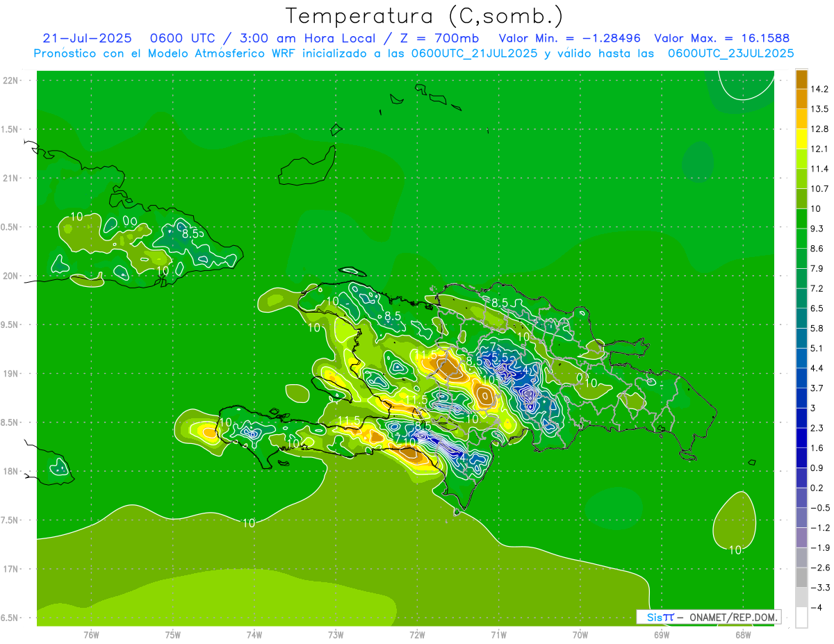Click the '4.4' color scale label
The height and width of the screenshot is (644, 834).
(817, 368)
